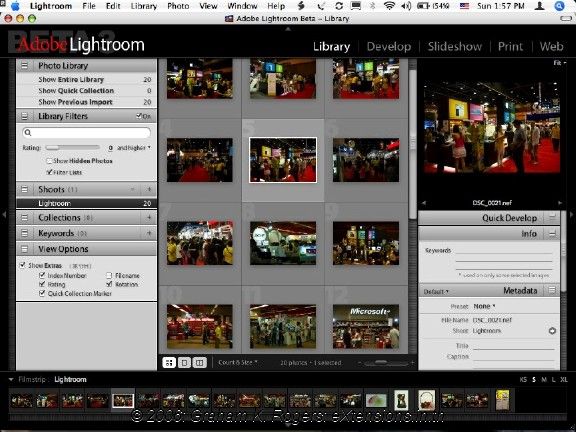
Task: Toggle Library Filters On checkbox
Action: click(x=139, y=116)
